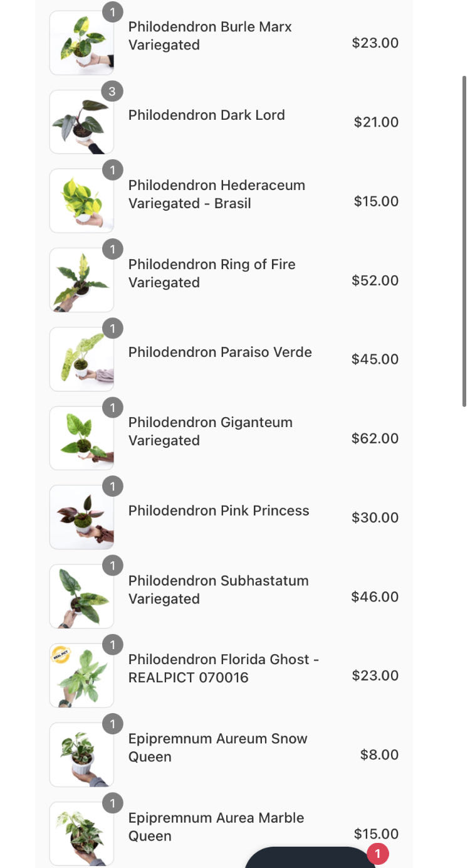Click the $62.00 price for Giganteum
The image size is (470, 868).
coord(375,438)
